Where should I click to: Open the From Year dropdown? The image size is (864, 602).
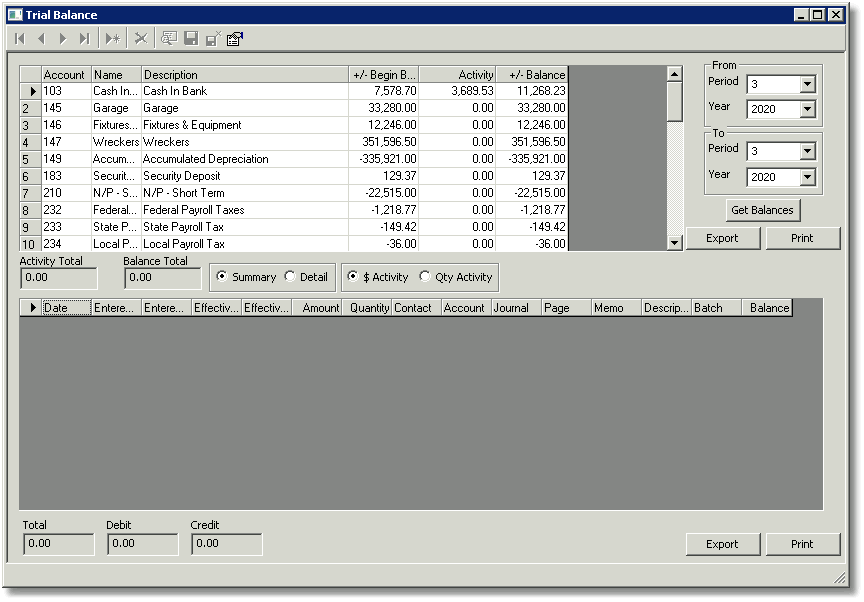pos(807,109)
